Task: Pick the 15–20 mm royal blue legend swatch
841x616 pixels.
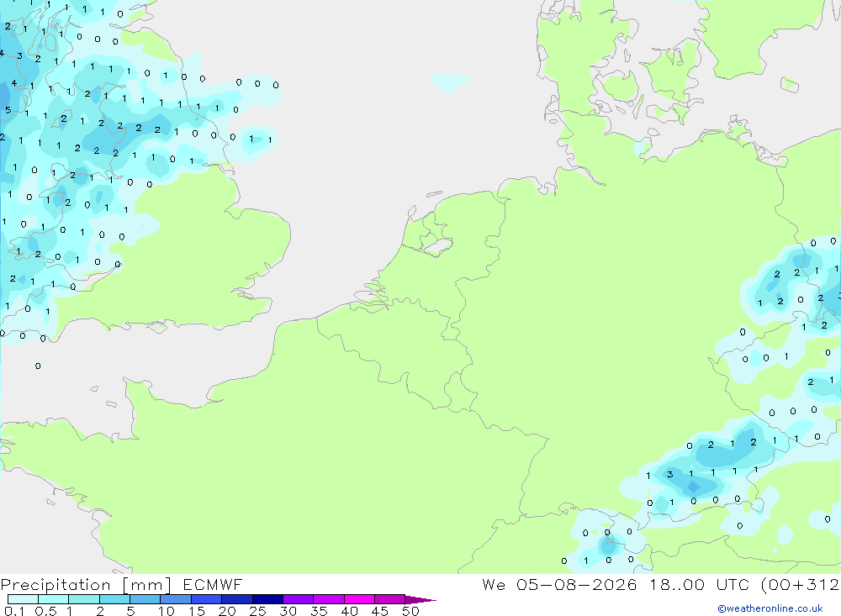Action: [207, 599]
